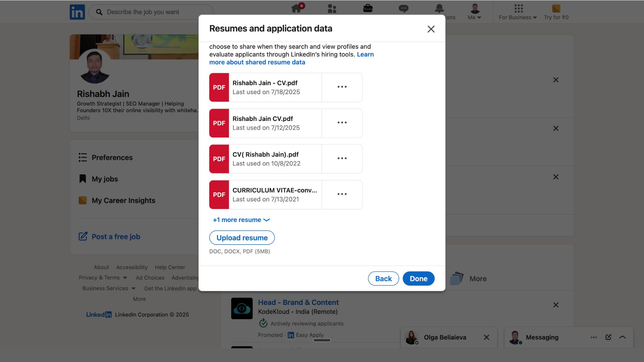
Task: Open the Notifications bell icon
Action: tap(439, 9)
